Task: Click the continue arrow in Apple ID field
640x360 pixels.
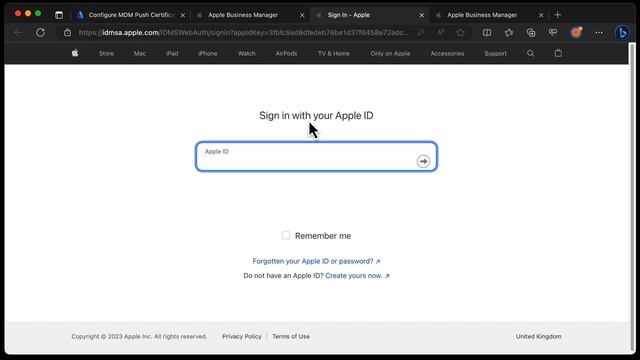Action: coord(423,161)
